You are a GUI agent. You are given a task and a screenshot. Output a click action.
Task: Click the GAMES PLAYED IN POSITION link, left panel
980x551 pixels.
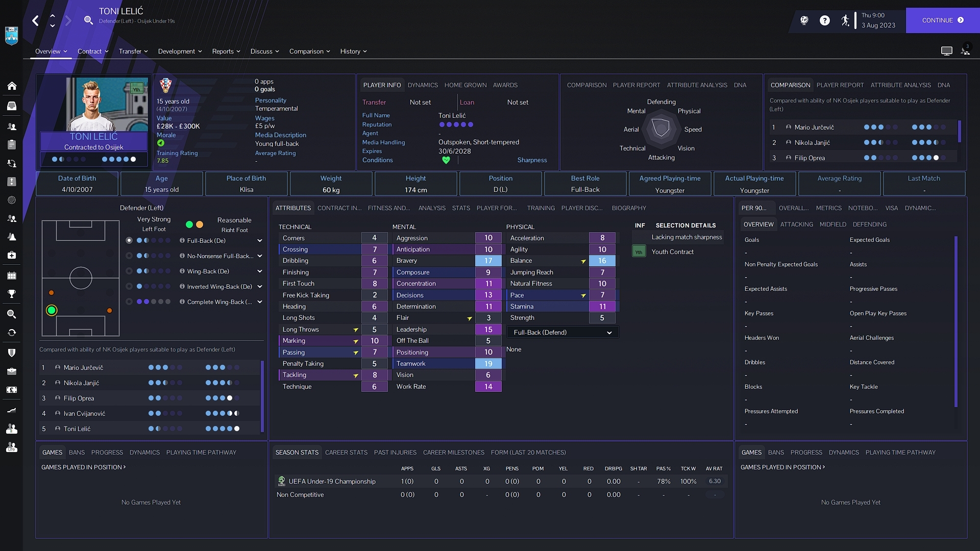[x=83, y=467]
